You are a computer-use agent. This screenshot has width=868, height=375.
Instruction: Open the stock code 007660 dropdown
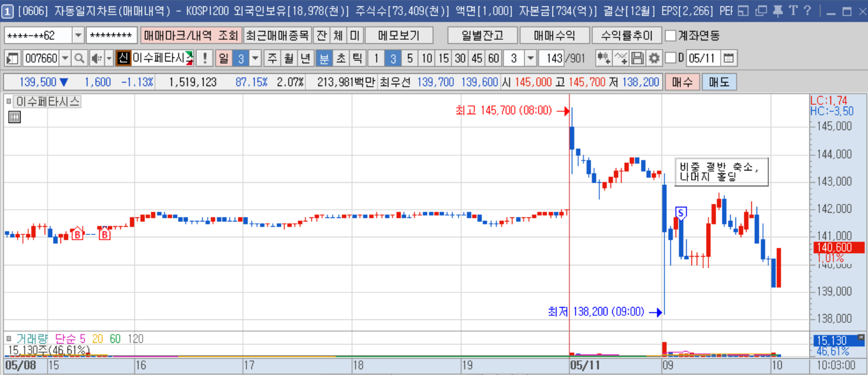tap(65, 58)
